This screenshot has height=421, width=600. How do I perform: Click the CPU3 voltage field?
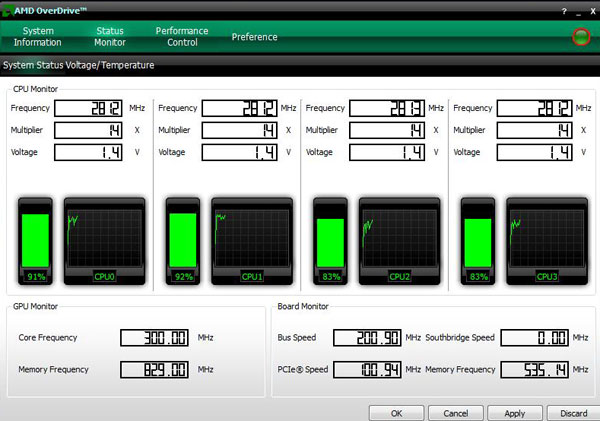pyautogui.click(x=535, y=152)
